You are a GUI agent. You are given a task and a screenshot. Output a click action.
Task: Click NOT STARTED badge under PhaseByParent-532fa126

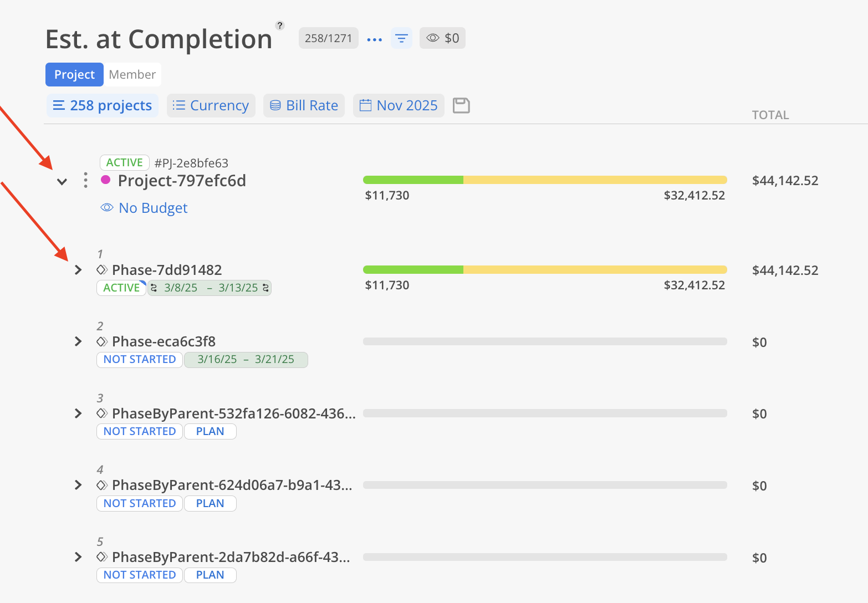pos(140,432)
